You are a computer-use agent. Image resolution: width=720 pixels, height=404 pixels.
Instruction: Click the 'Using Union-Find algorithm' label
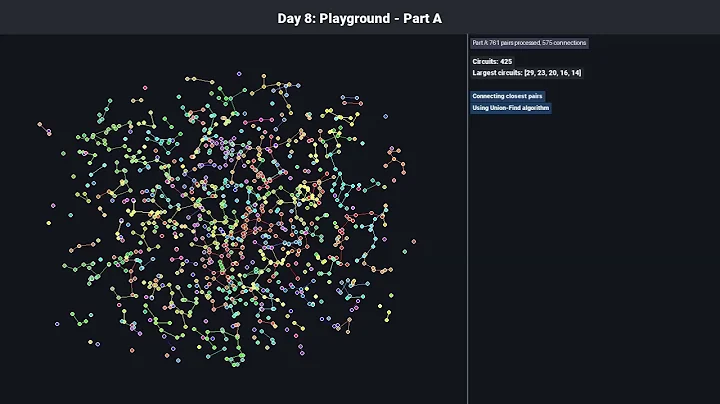(x=511, y=108)
